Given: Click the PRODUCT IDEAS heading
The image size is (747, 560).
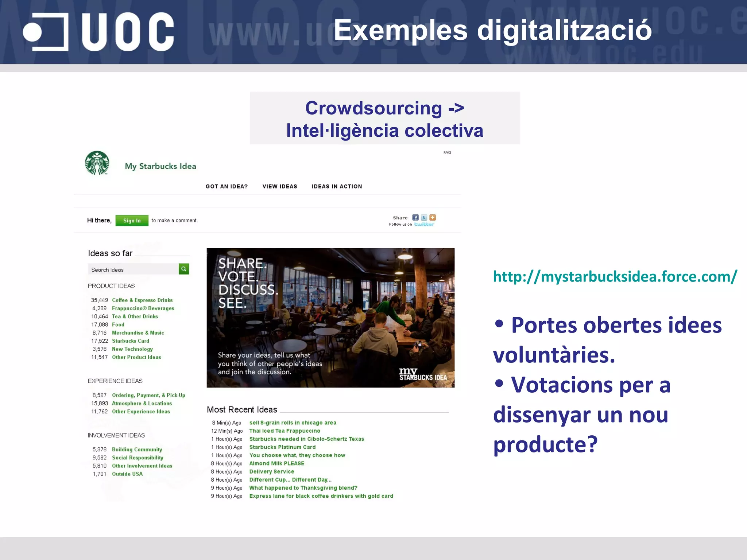Looking at the screenshot, I should pyautogui.click(x=111, y=286).
